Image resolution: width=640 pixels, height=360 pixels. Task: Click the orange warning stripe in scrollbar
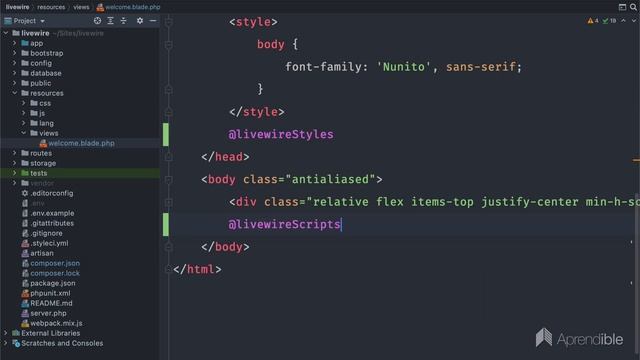point(636,160)
